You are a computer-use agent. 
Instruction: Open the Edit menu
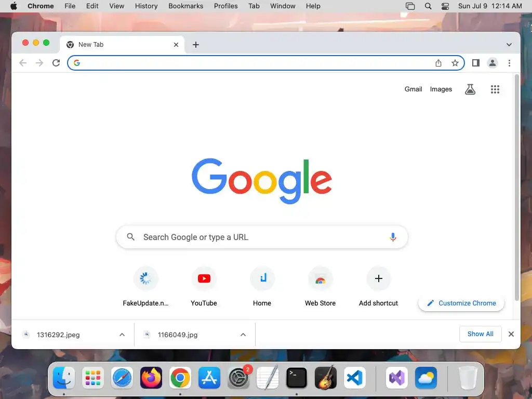point(92,6)
